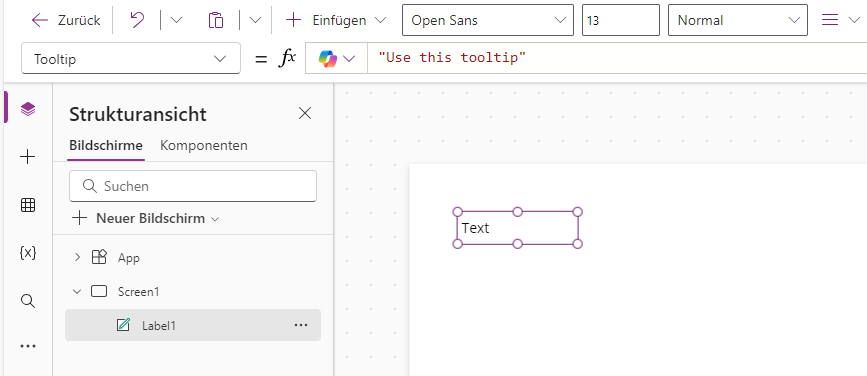Go back with the Zurück button
The height and width of the screenshot is (376, 867).
tap(66, 20)
